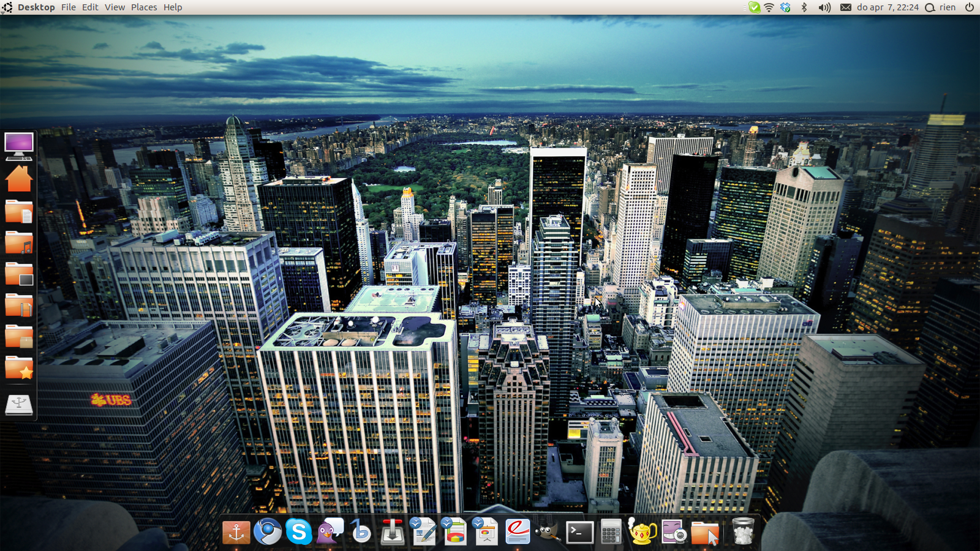Launch Pidgin messenger from dock
The height and width of the screenshot is (551, 980).
pos(330,531)
